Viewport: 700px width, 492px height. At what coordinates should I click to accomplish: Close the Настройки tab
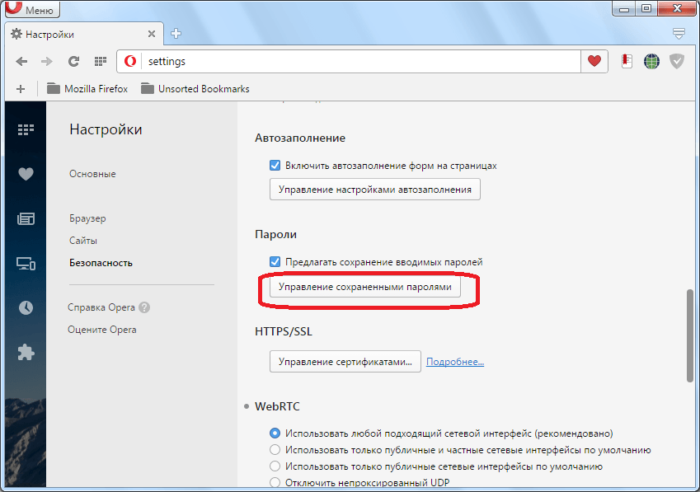(151, 34)
